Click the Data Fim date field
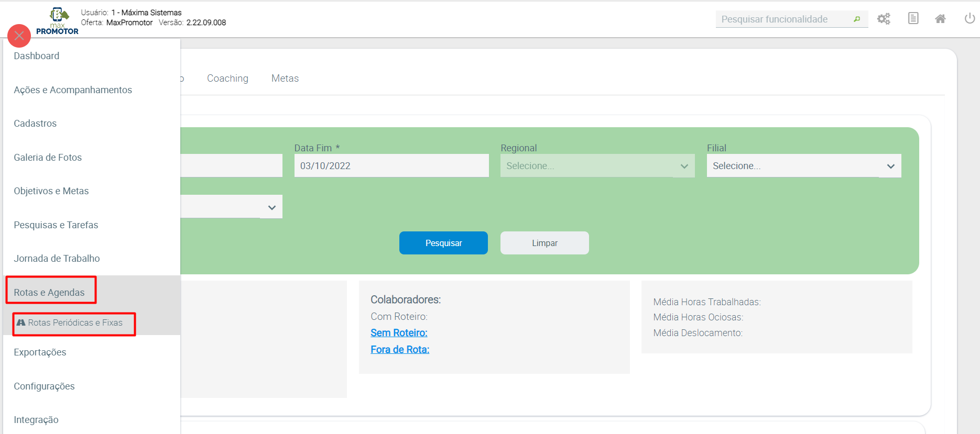Screen dimensions: 980x434 tap(391, 166)
